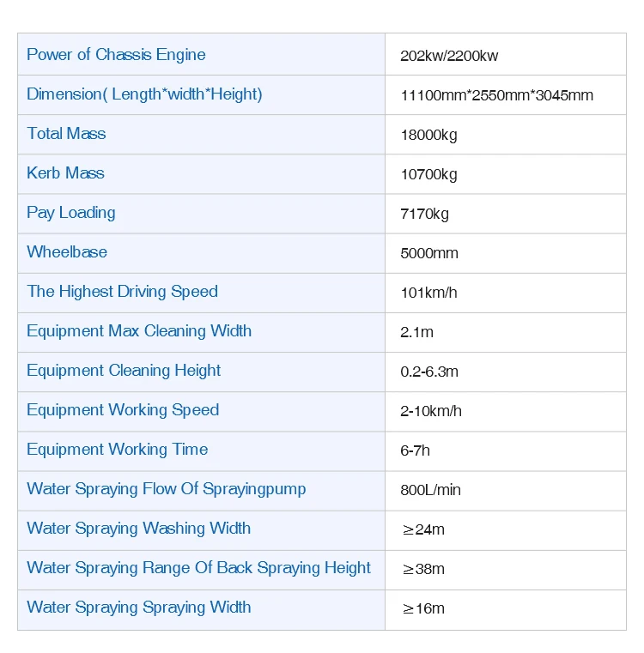Select the 7170kg value
Image resolution: width=644 pixels, height=653 pixels.
coord(425,214)
